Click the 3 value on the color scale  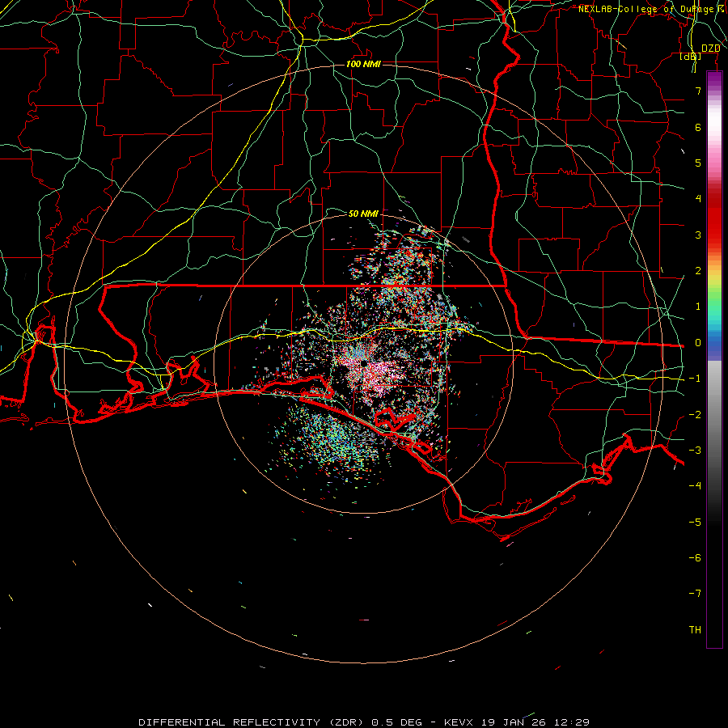tap(698, 235)
